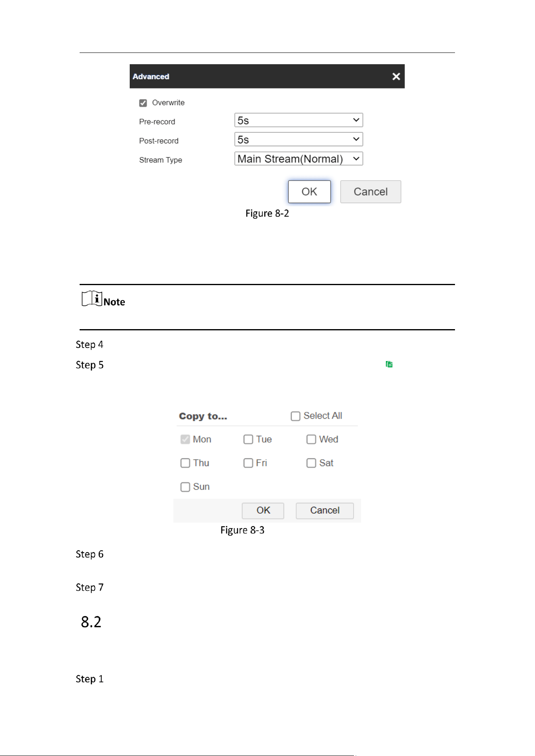Open the Stream Type dropdown
The width and height of the screenshot is (535, 756).
coord(299,159)
